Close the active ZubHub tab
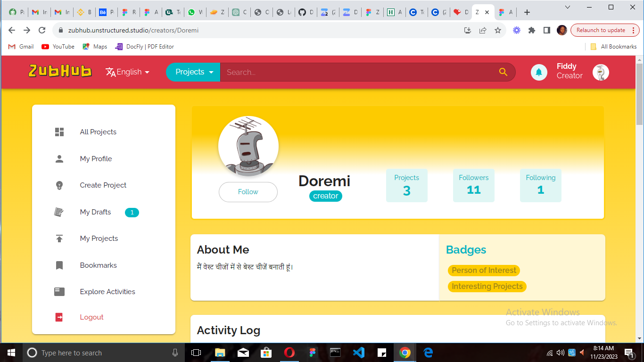 point(487,13)
